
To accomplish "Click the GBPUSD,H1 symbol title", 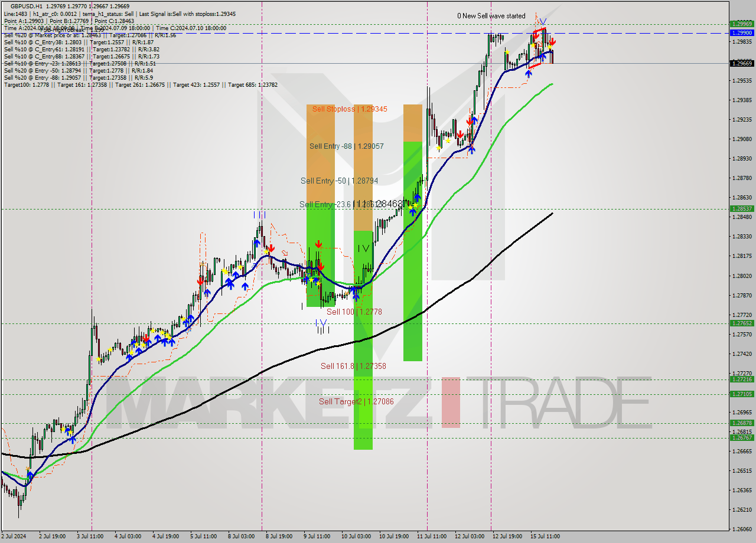I will coord(26,5).
